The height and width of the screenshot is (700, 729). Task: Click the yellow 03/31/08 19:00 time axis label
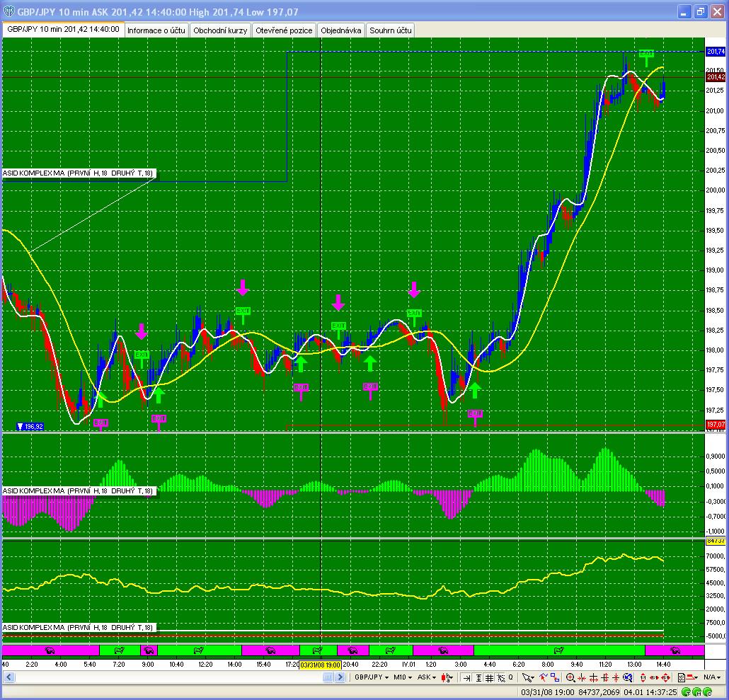point(321,665)
